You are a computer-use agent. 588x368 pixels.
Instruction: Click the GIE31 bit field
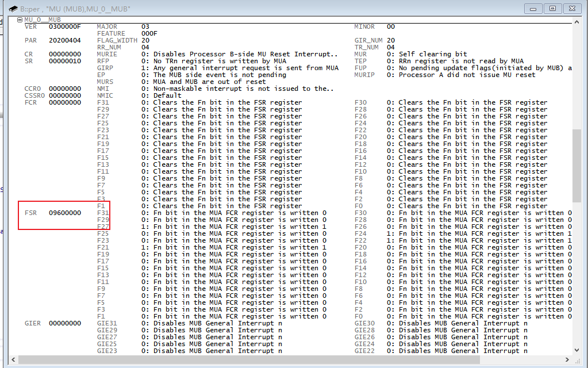(x=189, y=323)
